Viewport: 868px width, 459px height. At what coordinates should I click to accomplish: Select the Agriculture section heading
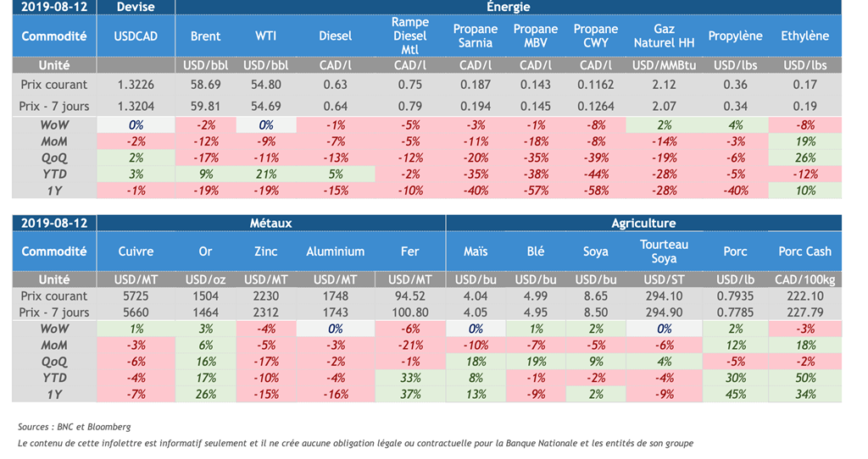(643, 223)
